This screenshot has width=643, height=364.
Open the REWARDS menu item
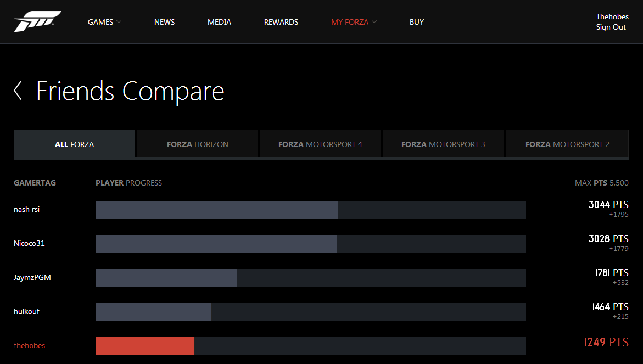point(281,22)
